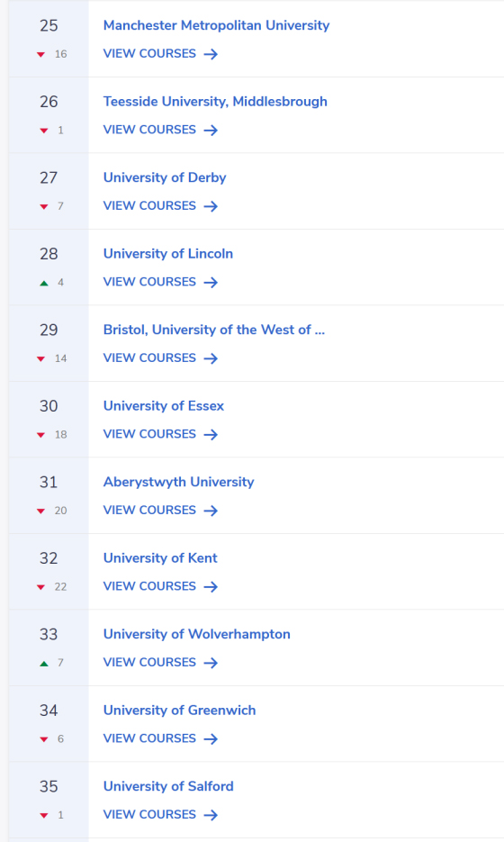View courses for University of Derby
The width and height of the screenshot is (504, 842).
160,205
